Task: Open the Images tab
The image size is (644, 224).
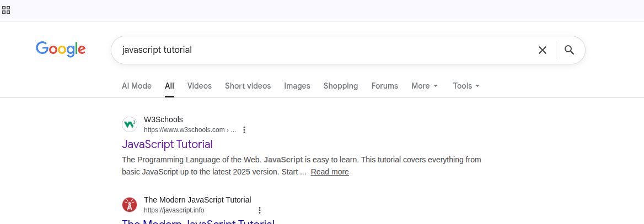Action: tap(297, 86)
